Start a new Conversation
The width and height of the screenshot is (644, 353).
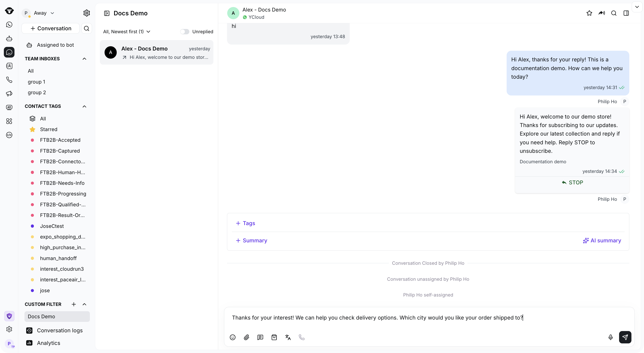pos(50,28)
